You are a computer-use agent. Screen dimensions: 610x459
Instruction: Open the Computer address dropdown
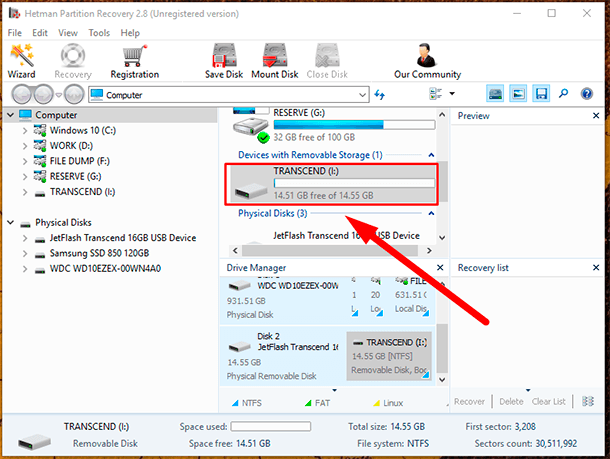pos(362,95)
